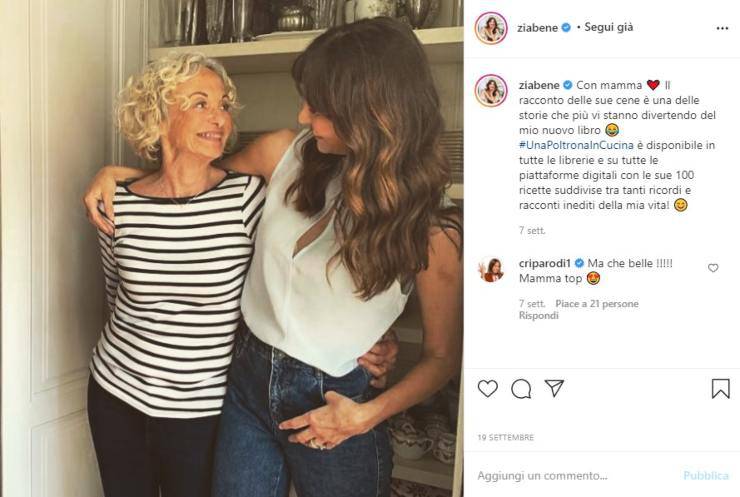Open ziabene profile picture in header
This screenshot has height=497, width=740.
coord(491,28)
